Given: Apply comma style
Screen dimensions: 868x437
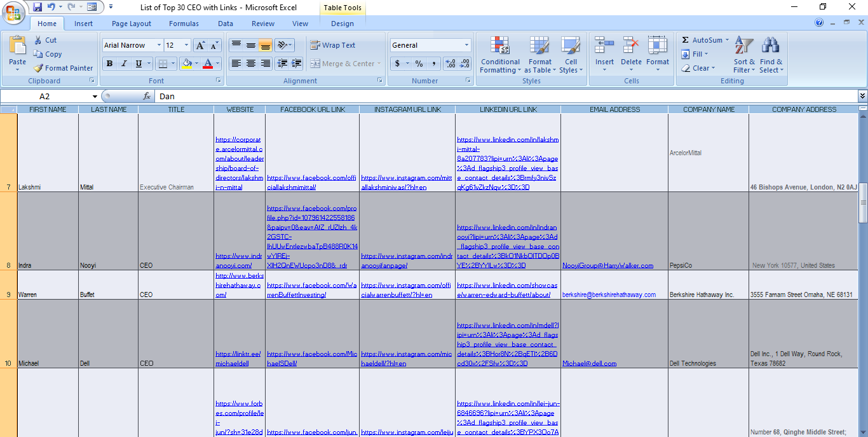Looking at the screenshot, I should tap(434, 64).
